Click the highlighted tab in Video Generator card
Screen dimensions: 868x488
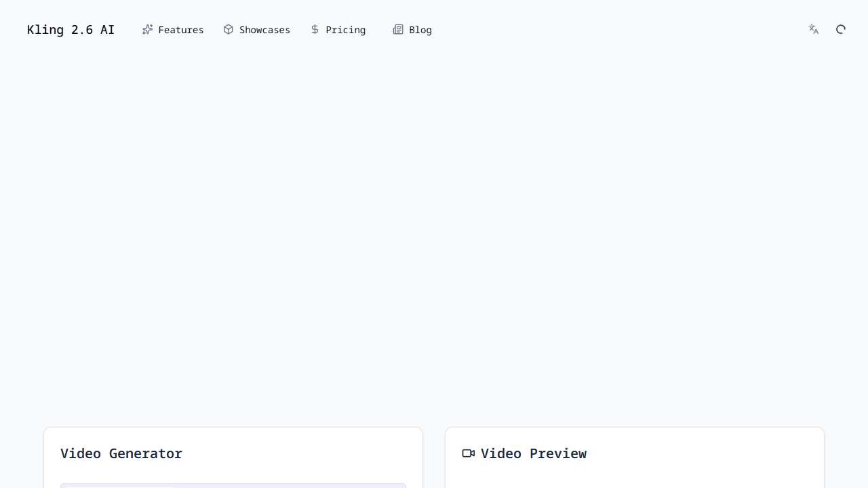[121, 486]
